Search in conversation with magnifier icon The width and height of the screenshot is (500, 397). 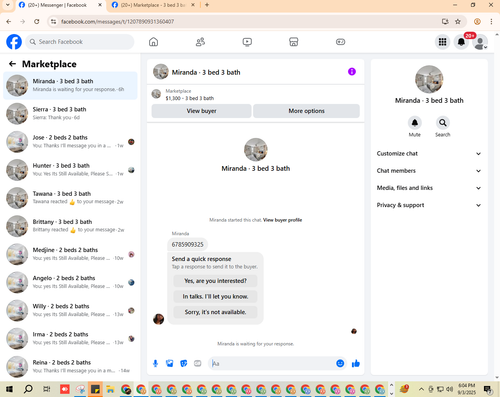[443, 123]
